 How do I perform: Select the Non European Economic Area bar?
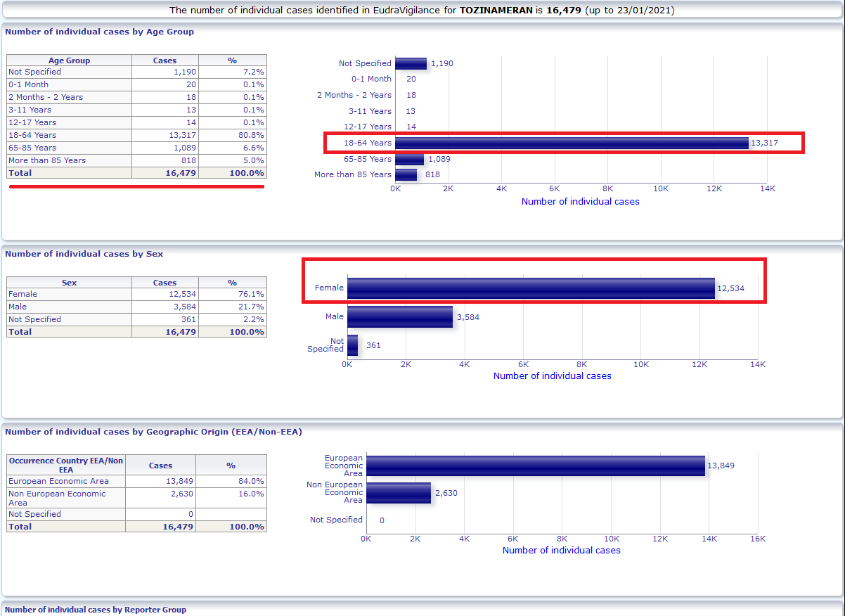click(398, 493)
